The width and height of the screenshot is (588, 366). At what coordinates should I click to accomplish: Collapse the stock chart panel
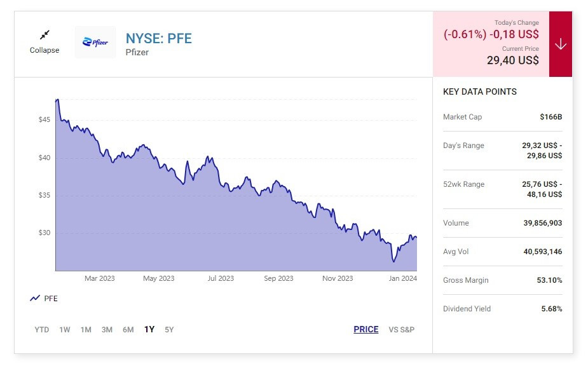pyautogui.click(x=44, y=50)
